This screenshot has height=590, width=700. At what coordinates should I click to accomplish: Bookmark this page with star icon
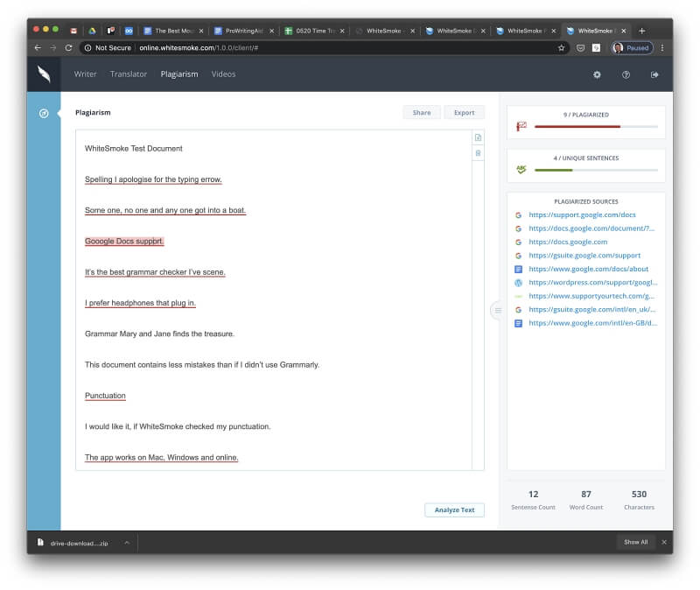(x=561, y=48)
